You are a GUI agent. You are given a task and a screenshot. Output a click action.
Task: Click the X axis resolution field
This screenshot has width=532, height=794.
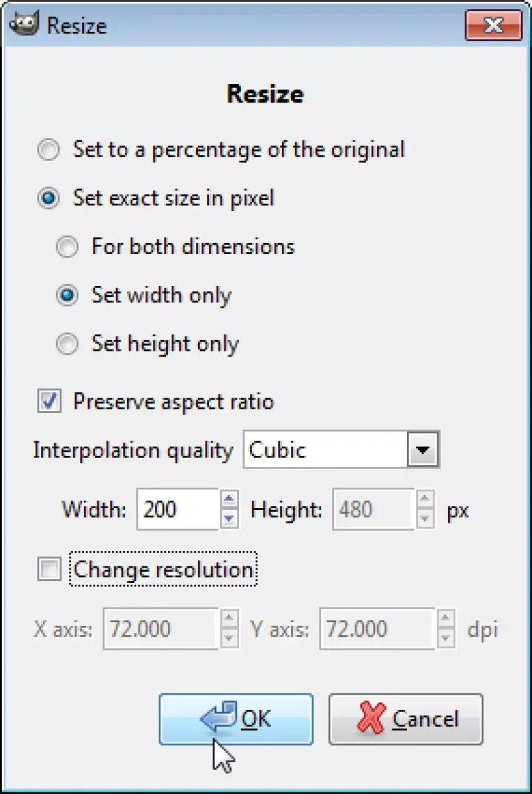click(x=160, y=629)
